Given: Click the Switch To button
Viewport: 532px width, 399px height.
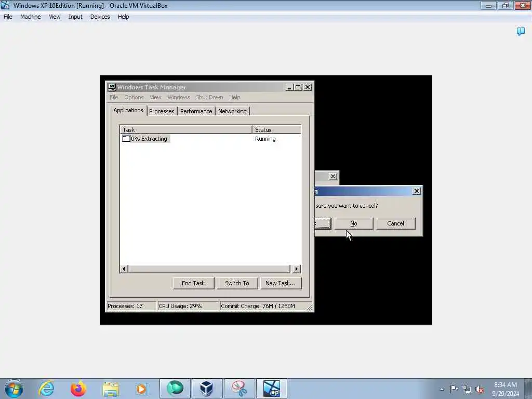Looking at the screenshot, I should point(237,283).
